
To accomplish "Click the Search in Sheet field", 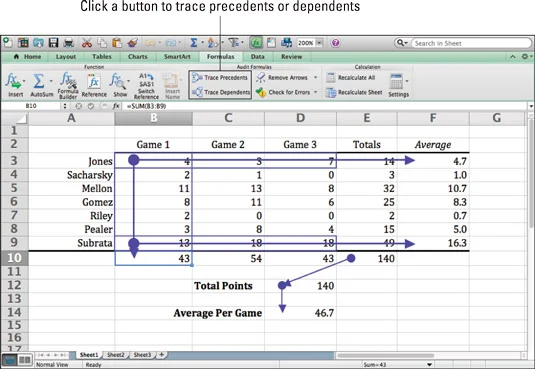I will pos(471,43).
